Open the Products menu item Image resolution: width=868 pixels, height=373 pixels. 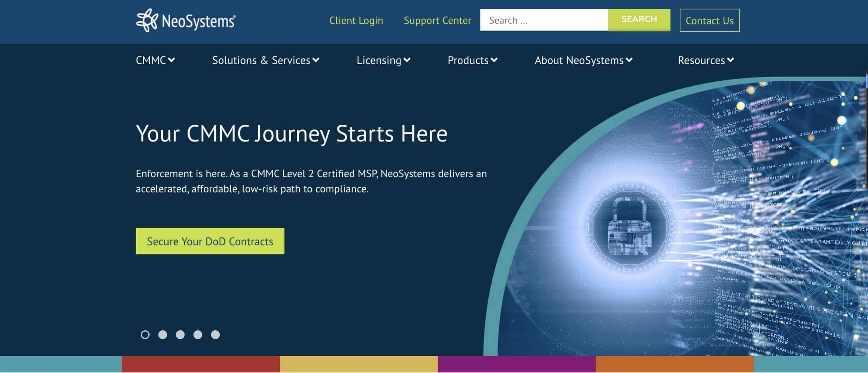[x=468, y=60]
